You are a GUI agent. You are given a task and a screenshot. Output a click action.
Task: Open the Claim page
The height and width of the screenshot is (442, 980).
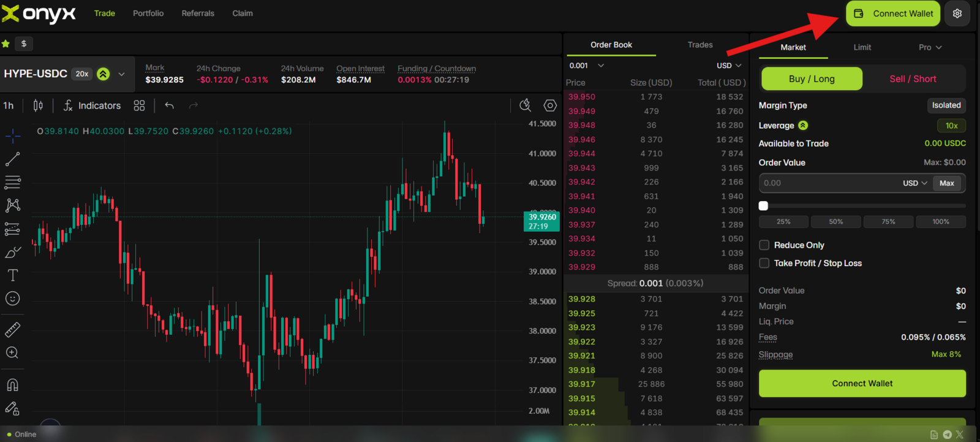click(243, 13)
